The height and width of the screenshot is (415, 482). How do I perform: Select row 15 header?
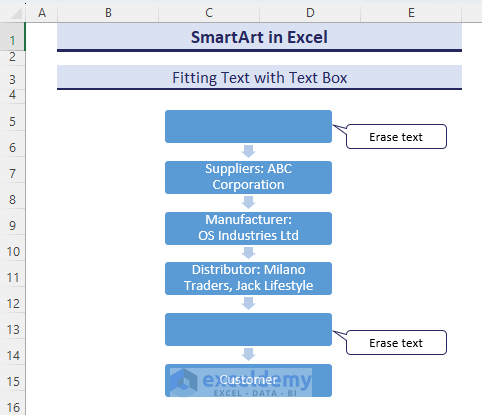(12, 378)
